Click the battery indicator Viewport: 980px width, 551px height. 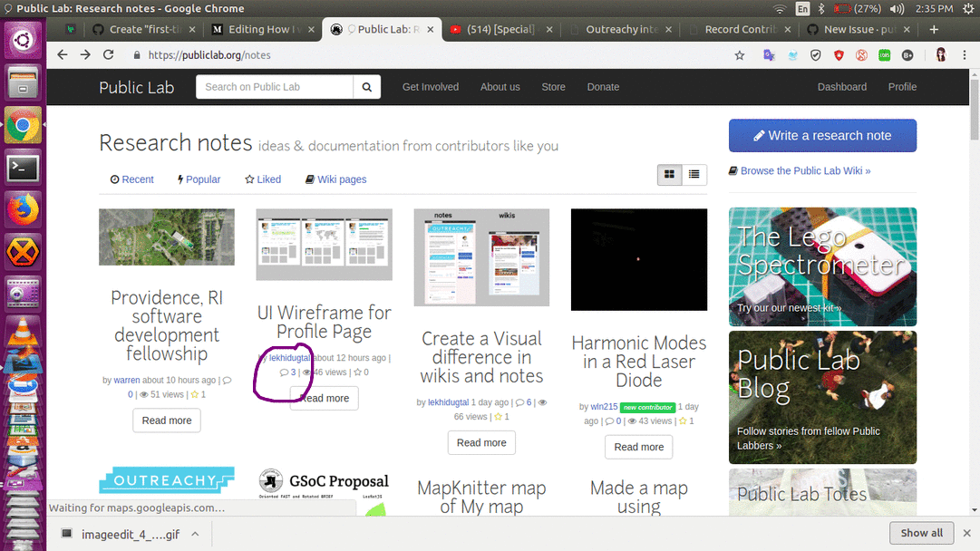pos(857,9)
